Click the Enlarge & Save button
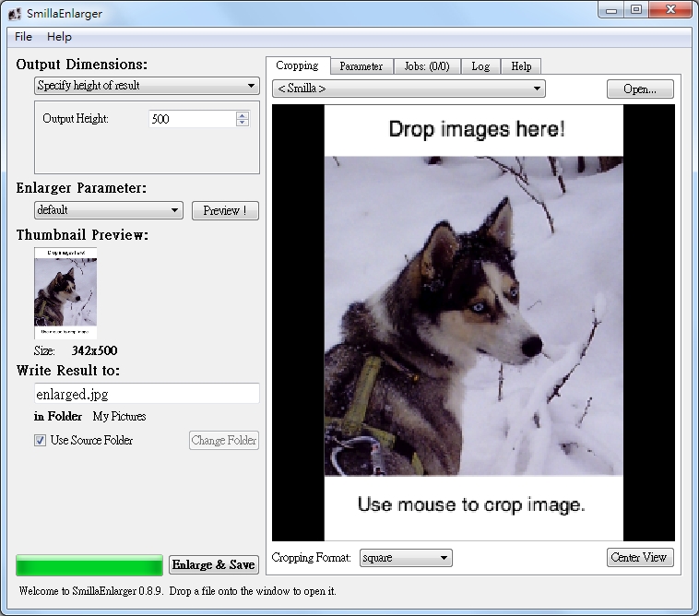Screen dimensions: 699x616 [214, 564]
